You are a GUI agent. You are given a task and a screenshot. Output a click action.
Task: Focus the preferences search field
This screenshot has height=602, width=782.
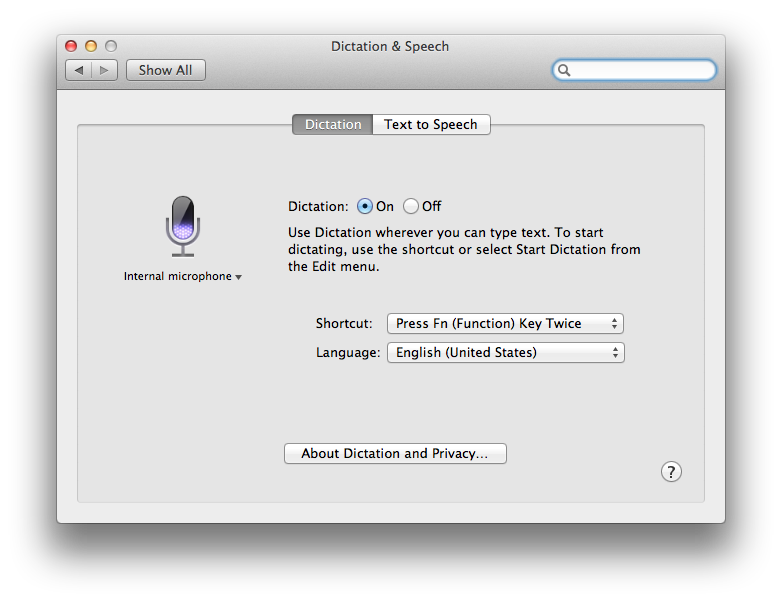[x=634, y=70]
